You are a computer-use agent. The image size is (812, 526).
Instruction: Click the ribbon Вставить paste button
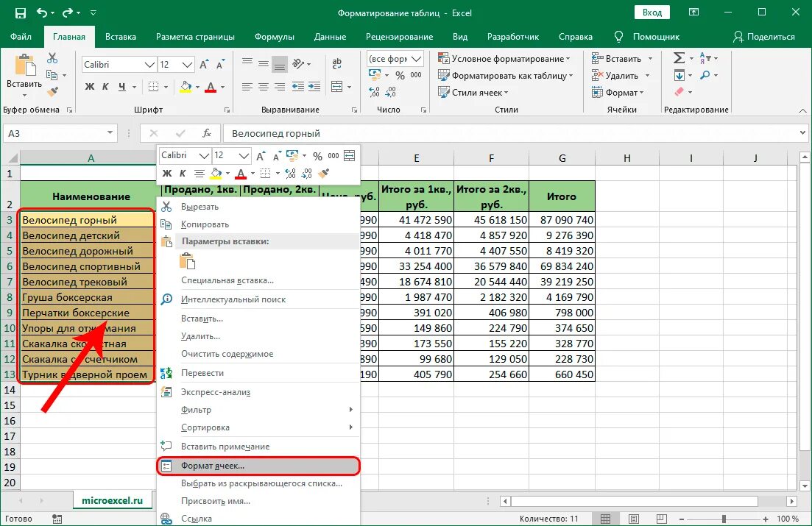(x=24, y=75)
